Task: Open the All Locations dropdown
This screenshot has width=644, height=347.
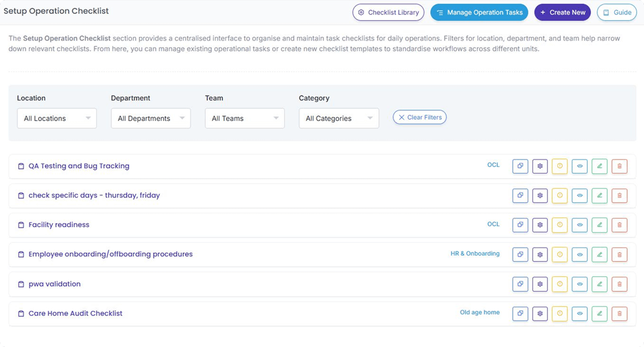Action: [57, 118]
